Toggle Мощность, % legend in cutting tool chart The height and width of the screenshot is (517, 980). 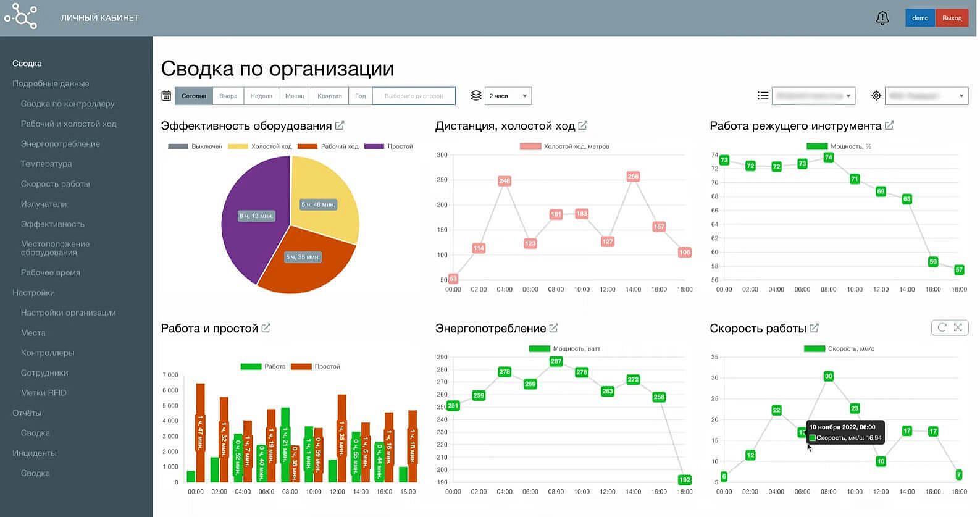click(x=839, y=146)
